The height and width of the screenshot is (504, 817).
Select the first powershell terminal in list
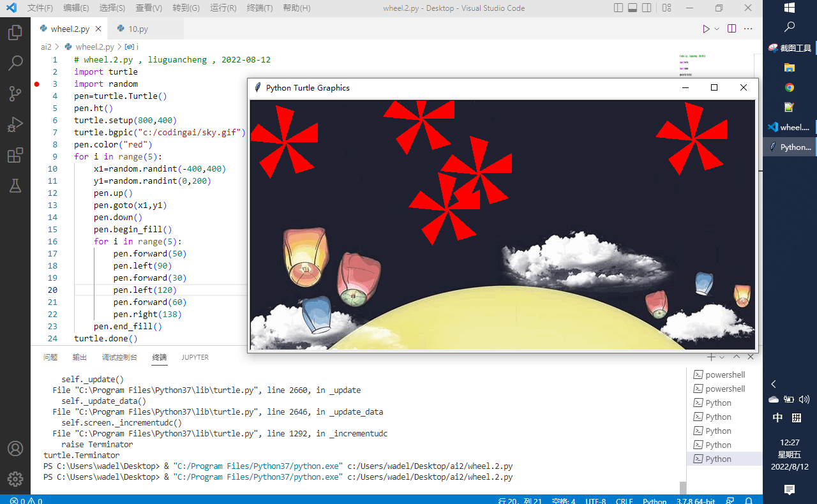coord(724,375)
